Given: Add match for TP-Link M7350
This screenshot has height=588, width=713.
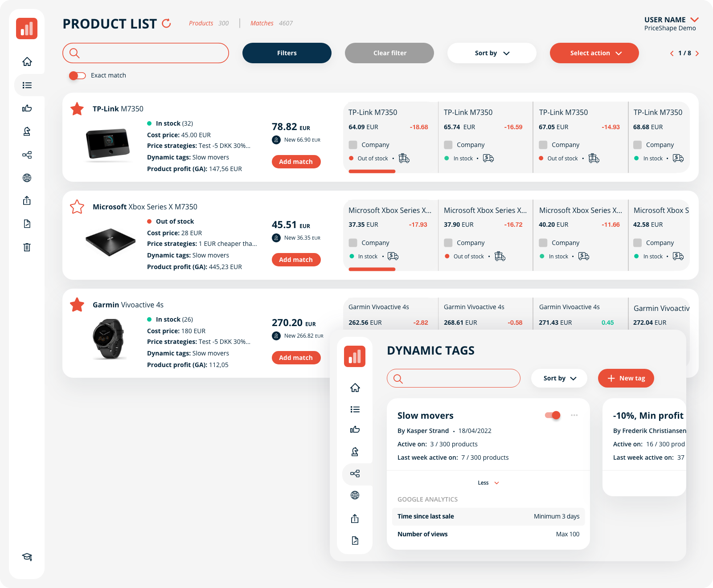Looking at the screenshot, I should point(296,162).
